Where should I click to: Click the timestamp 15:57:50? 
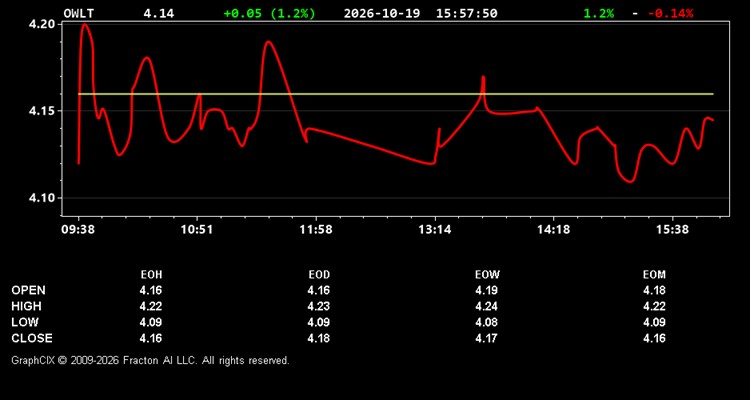point(466,13)
